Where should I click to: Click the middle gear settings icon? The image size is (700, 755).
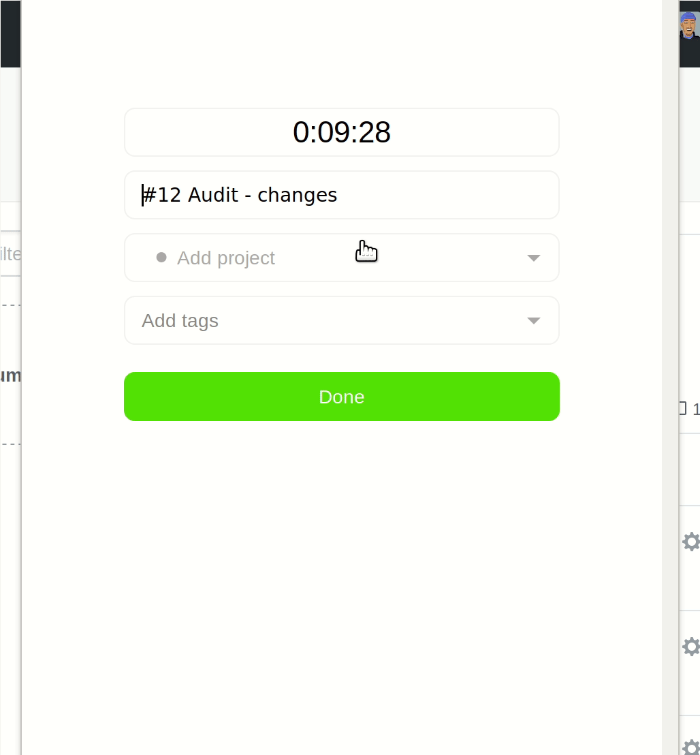point(691,647)
